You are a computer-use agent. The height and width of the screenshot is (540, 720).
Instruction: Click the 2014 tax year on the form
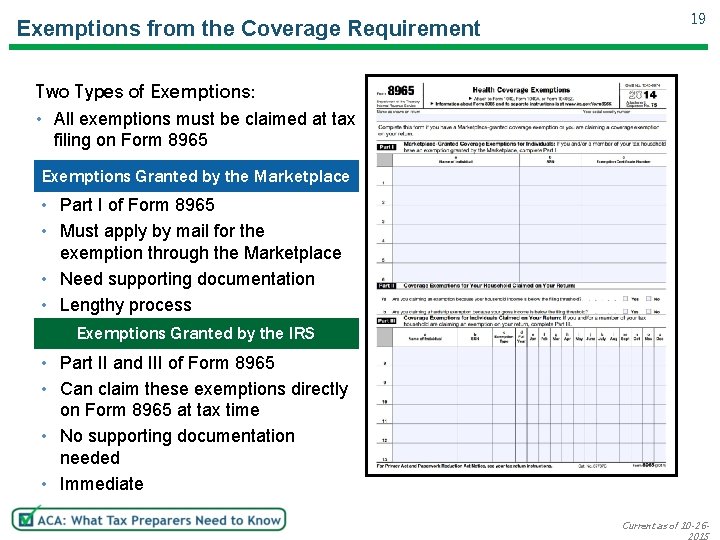642,95
